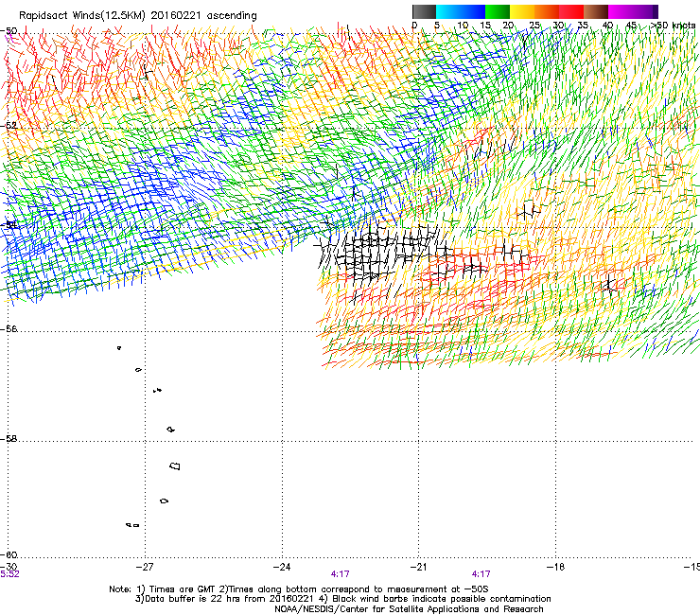Click the -24 longitude axis label

[282, 567]
